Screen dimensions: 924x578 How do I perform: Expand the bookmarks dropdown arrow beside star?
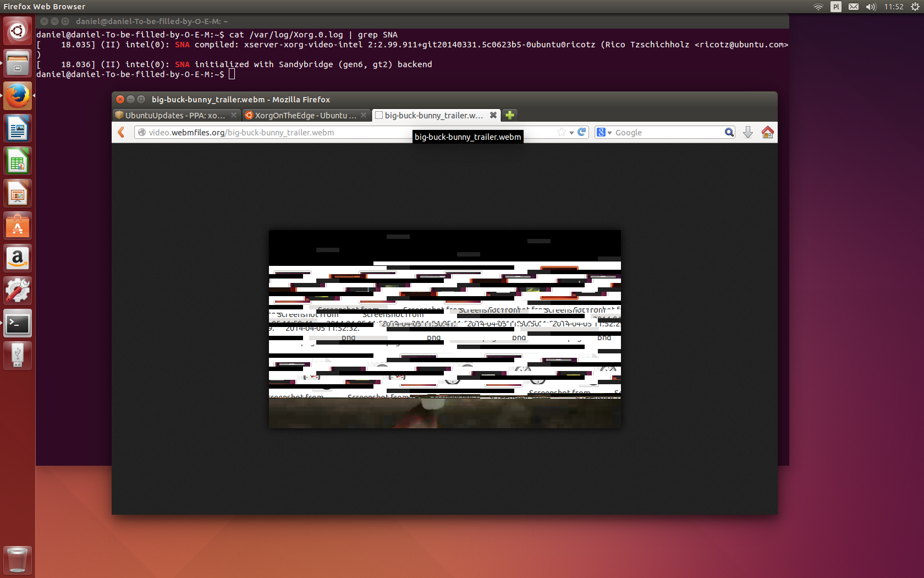coord(571,133)
